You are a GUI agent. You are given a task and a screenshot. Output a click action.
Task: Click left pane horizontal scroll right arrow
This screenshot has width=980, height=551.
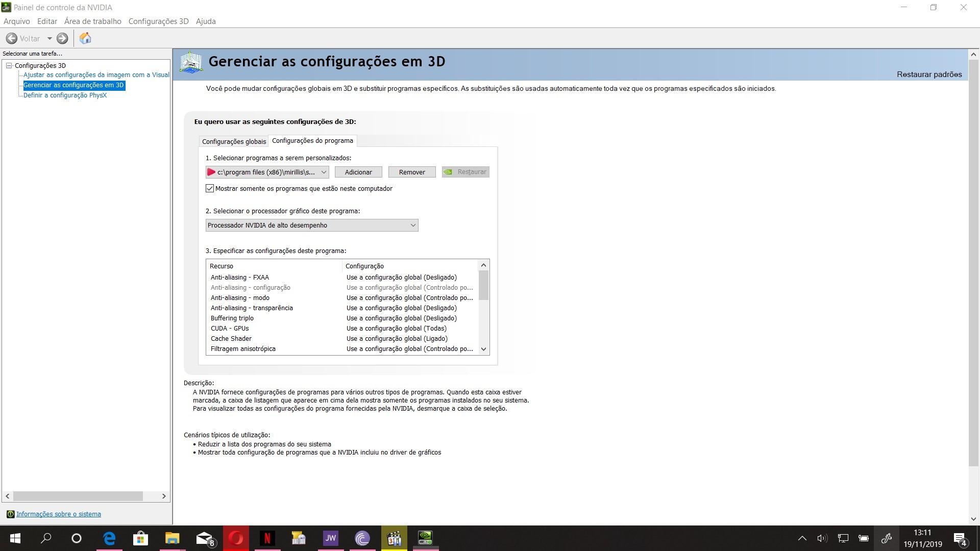(x=164, y=496)
